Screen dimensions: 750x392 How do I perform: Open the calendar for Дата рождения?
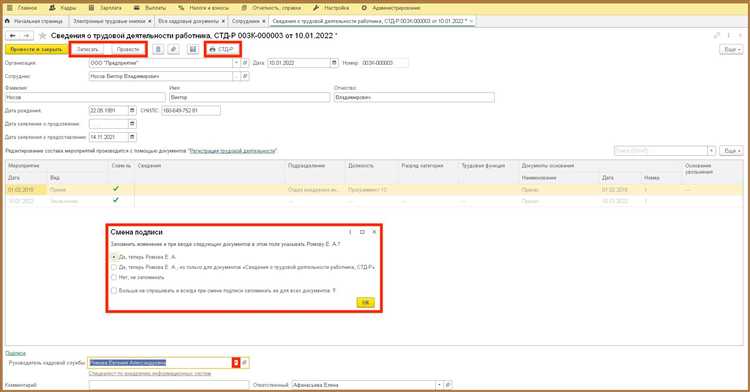(x=132, y=110)
